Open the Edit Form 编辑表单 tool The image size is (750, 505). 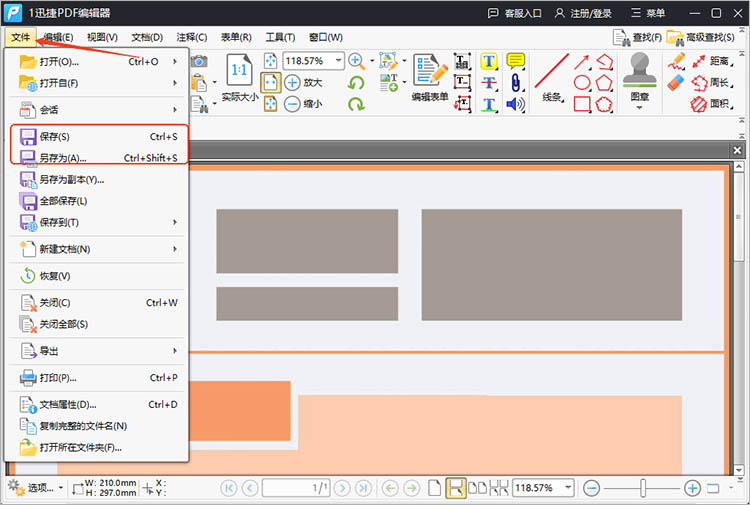[x=430, y=77]
